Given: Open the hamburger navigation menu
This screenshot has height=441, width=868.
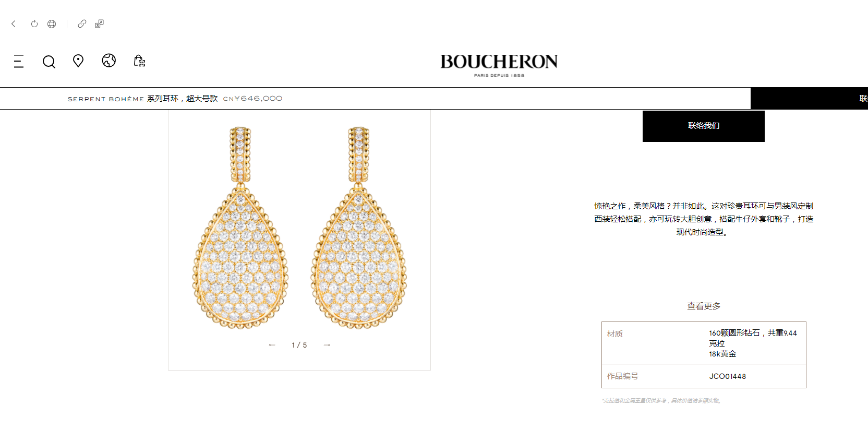Looking at the screenshot, I should pyautogui.click(x=19, y=61).
